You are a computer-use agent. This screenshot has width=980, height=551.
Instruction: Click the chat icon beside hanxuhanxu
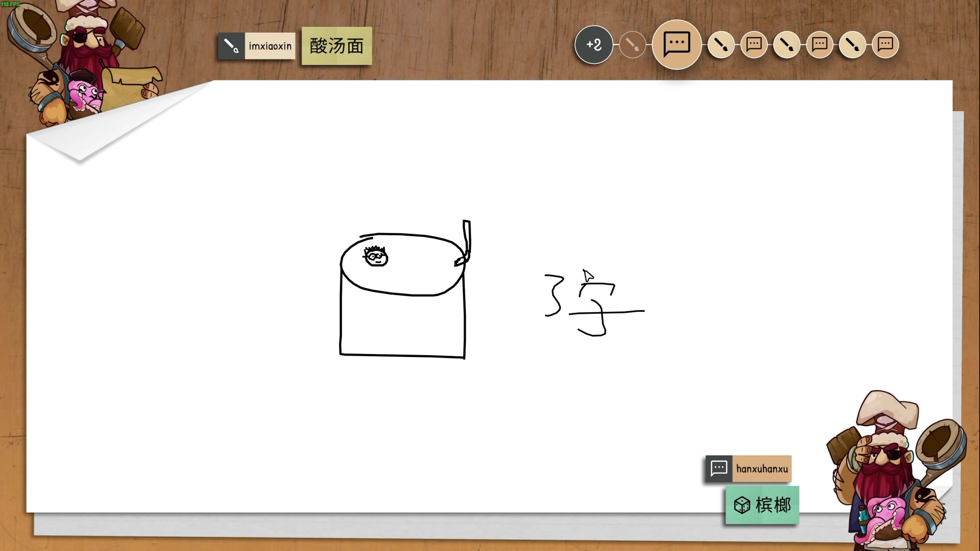[x=719, y=468]
